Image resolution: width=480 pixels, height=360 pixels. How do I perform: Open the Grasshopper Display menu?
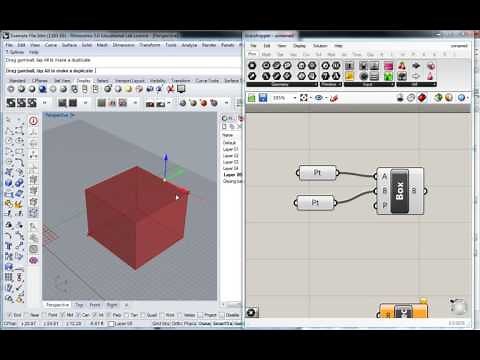click(x=299, y=46)
